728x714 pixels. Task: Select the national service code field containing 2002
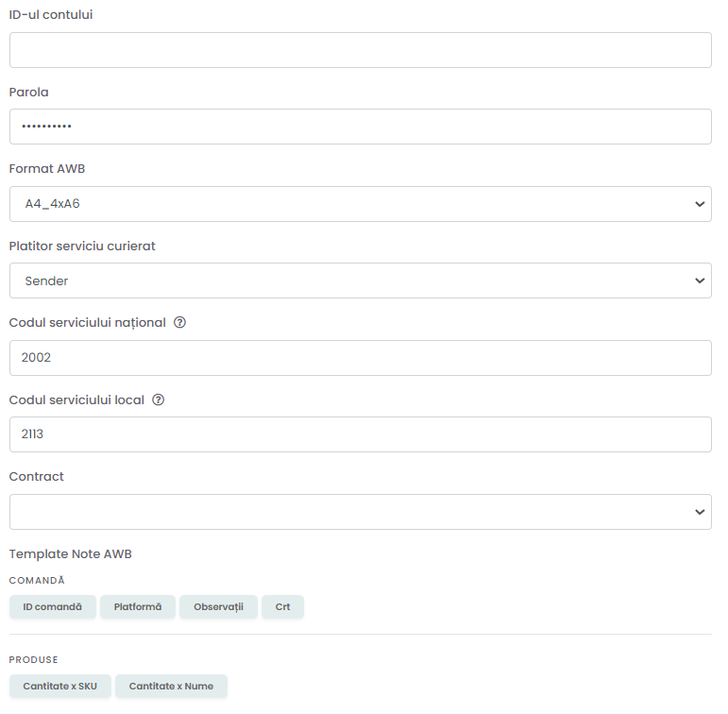(x=361, y=358)
